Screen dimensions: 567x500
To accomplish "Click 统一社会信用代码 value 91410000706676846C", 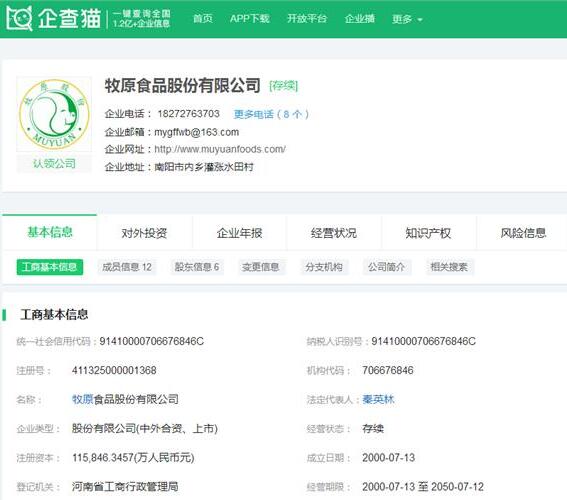I will [152, 341].
